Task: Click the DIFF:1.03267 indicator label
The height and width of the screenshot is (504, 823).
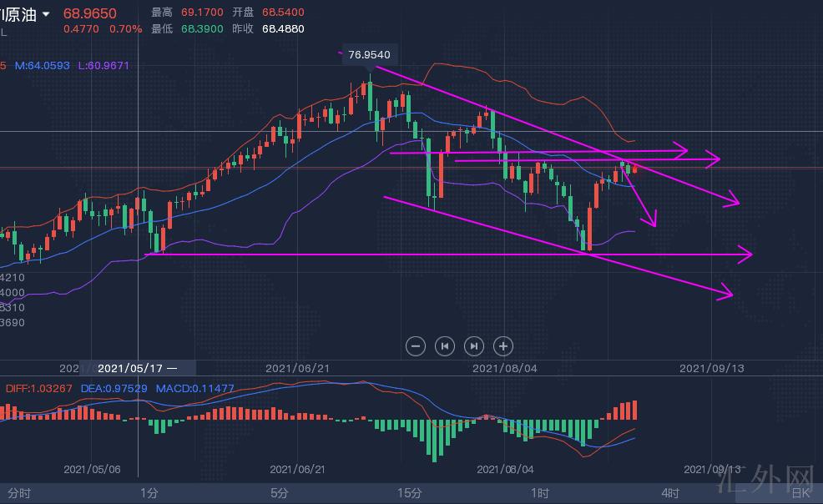Action: coord(39,388)
